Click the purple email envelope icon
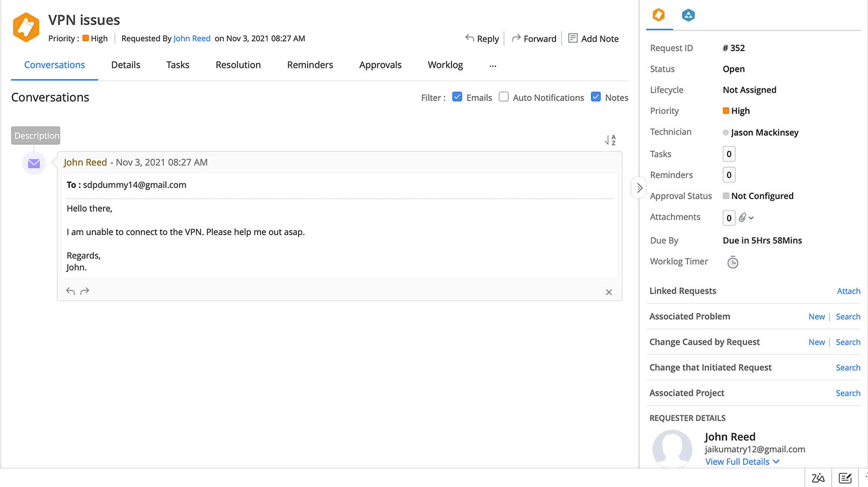This screenshot has width=868, height=487. point(34,163)
